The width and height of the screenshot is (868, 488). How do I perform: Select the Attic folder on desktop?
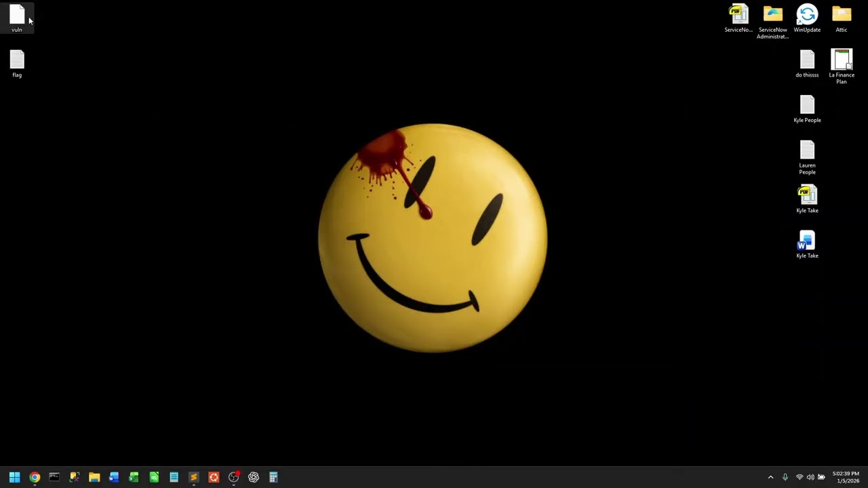(x=842, y=18)
